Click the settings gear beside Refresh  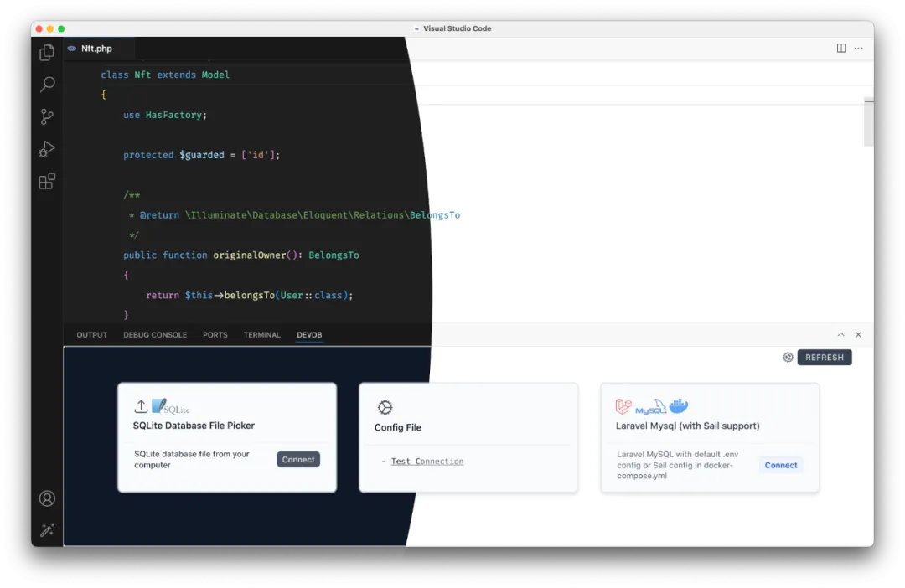788,358
